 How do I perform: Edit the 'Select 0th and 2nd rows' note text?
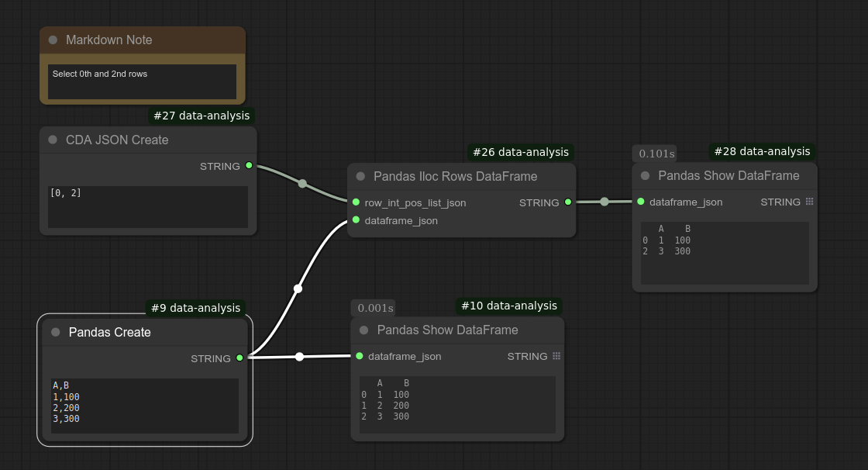pyautogui.click(x=143, y=81)
